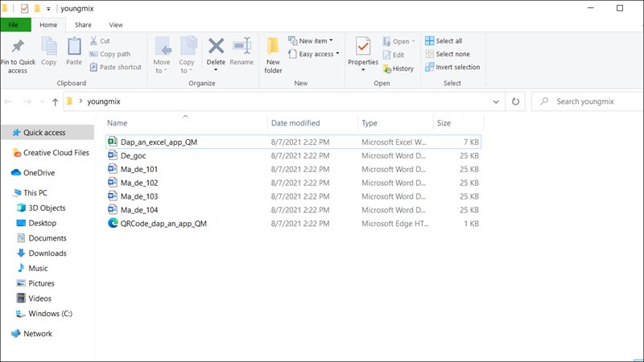Refresh the youngmix folder view
The height and width of the screenshot is (362, 644).
pos(515,102)
